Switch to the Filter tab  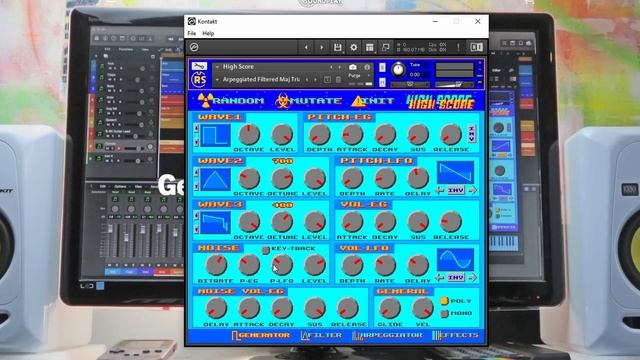coord(321,336)
